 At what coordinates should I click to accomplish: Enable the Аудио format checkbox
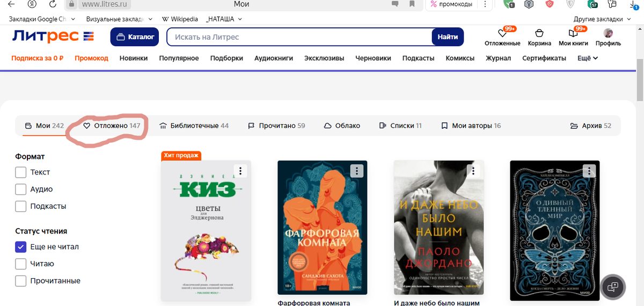point(21,190)
